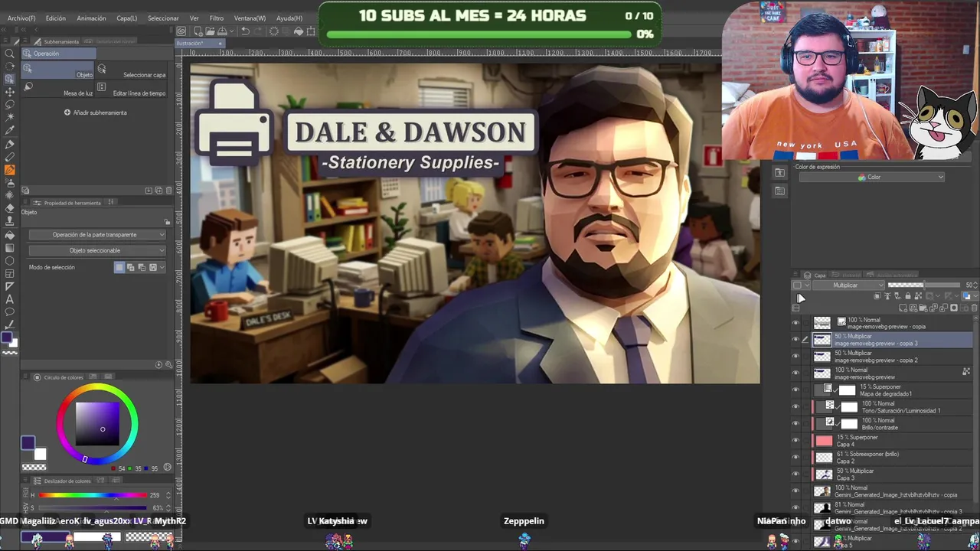The image size is (980, 551).
Task: Click the Open file icon in command bar
Action: tap(210, 31)
